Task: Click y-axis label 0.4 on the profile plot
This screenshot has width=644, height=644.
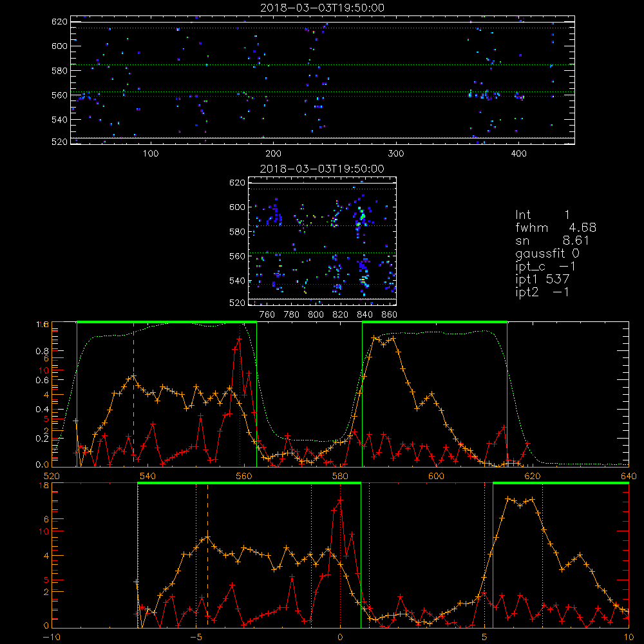Action: point(42,410)
